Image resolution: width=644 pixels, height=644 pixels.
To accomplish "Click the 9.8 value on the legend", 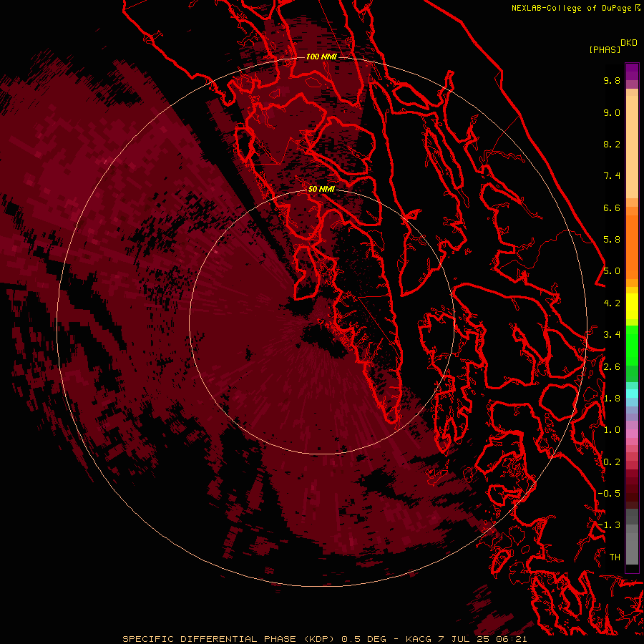I will (612, 80).
